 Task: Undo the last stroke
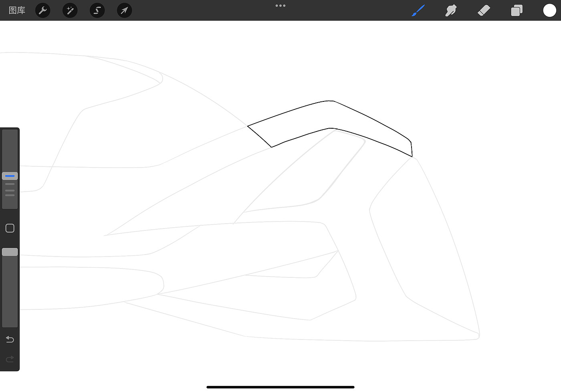tap(10, 339)
